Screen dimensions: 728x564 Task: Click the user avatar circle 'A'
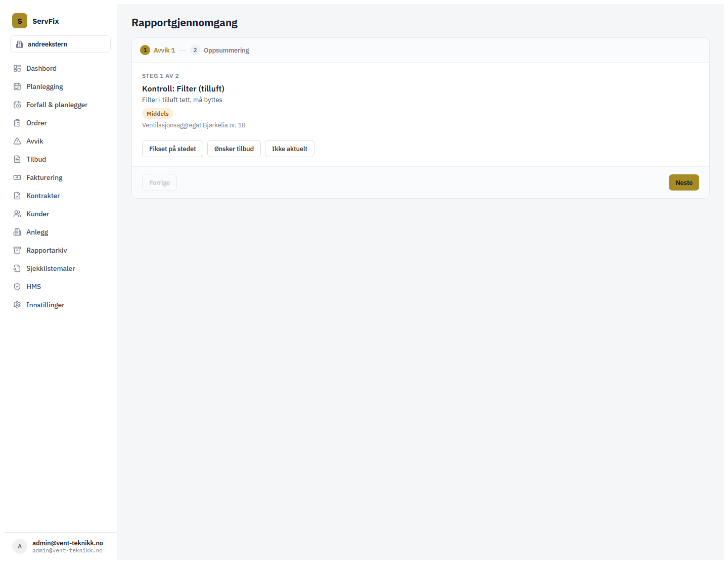click(20, 546)
